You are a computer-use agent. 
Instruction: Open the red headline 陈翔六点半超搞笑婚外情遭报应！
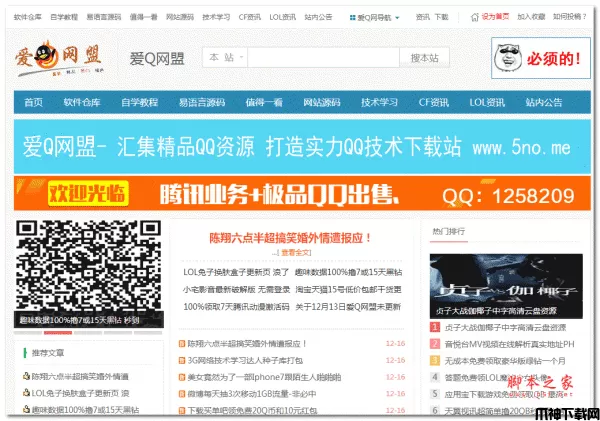coord(290,238)
